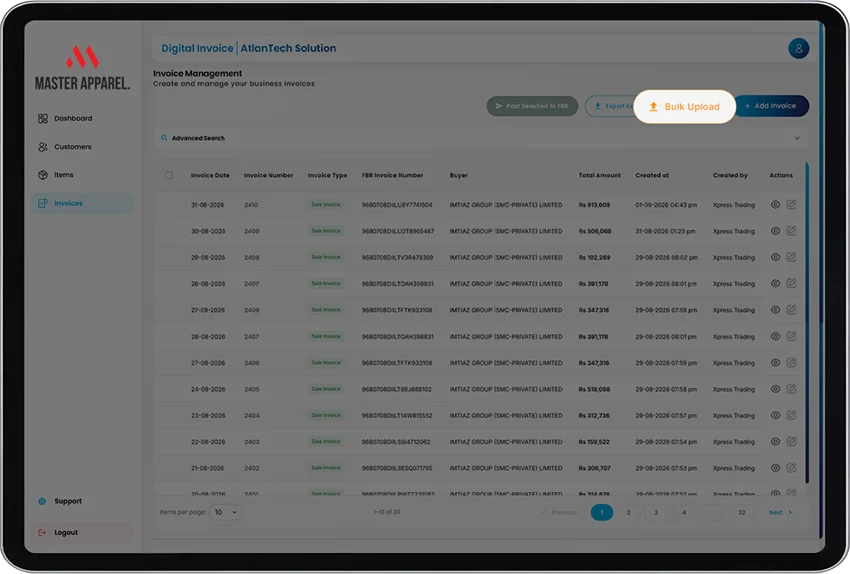
Task: Open Items in the sidebar
Action: tap(82, 175)
